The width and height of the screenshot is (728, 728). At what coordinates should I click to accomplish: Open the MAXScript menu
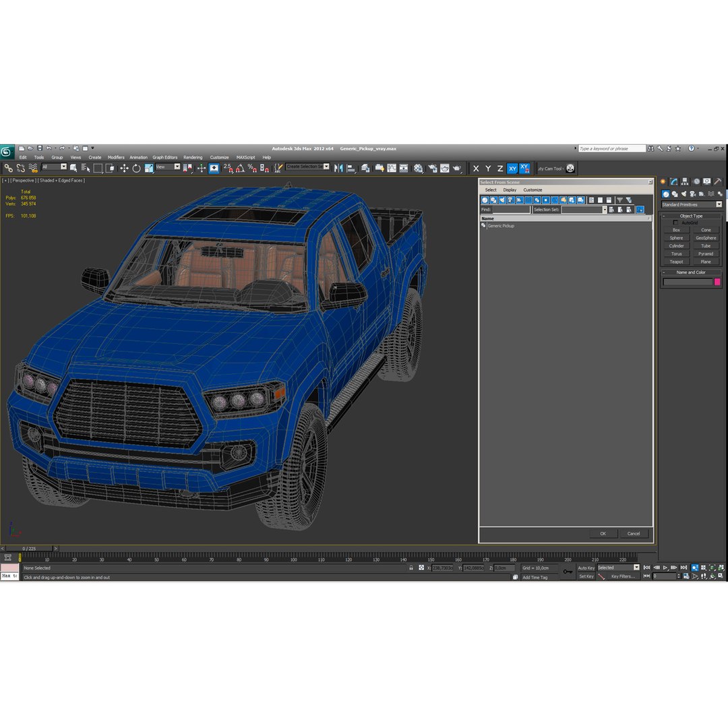tap(245, 157)
